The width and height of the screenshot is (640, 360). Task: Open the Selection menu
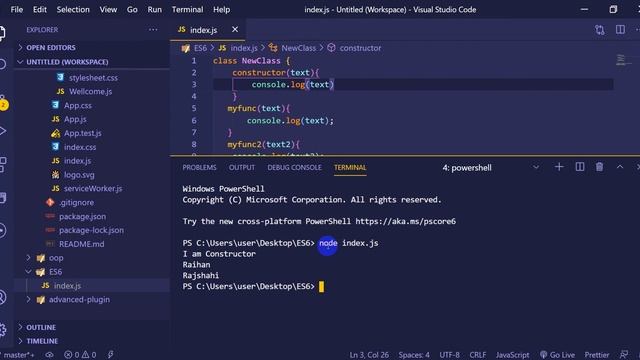[x=73, y=9]
